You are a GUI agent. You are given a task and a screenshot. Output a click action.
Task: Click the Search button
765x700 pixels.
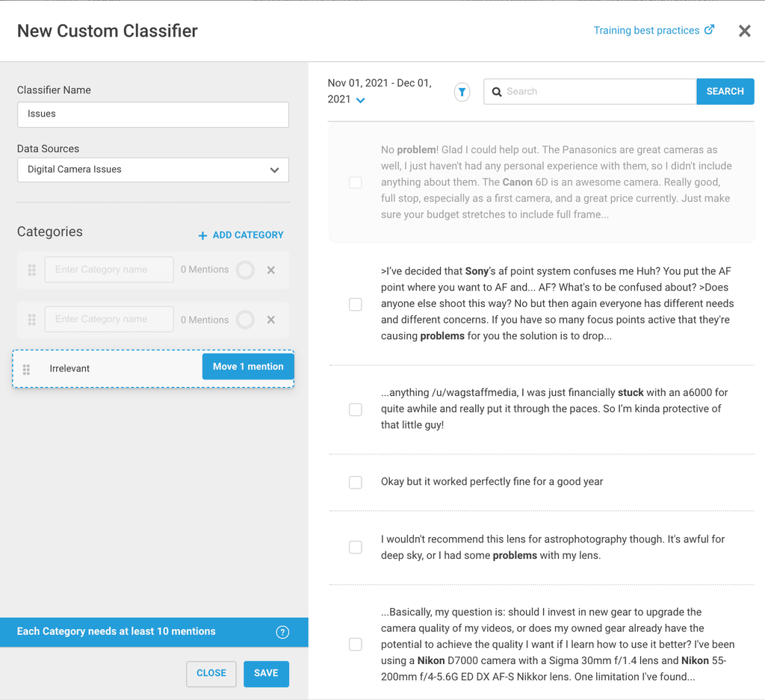click(725, 91)
